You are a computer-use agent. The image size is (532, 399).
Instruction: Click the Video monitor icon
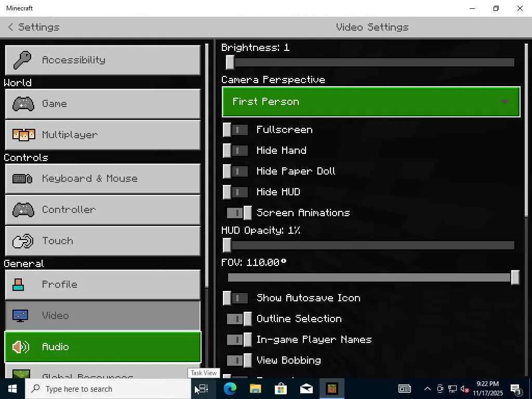pos(20,315)
